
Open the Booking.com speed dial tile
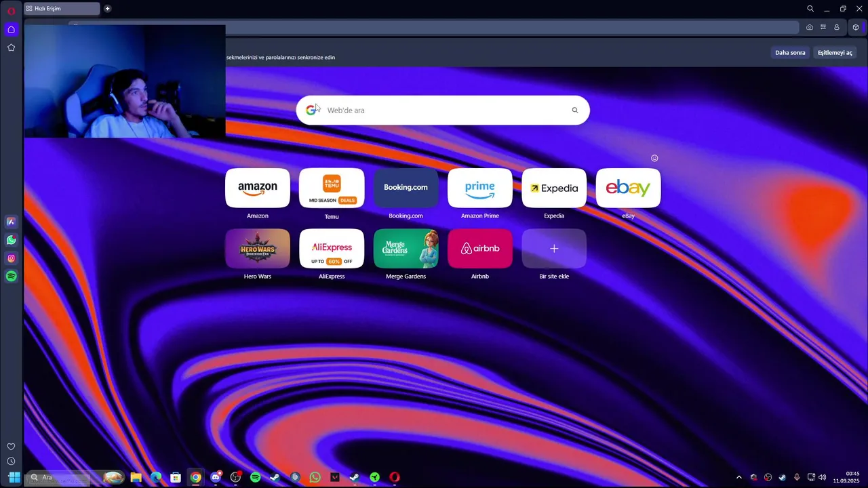tap(406, 188)
